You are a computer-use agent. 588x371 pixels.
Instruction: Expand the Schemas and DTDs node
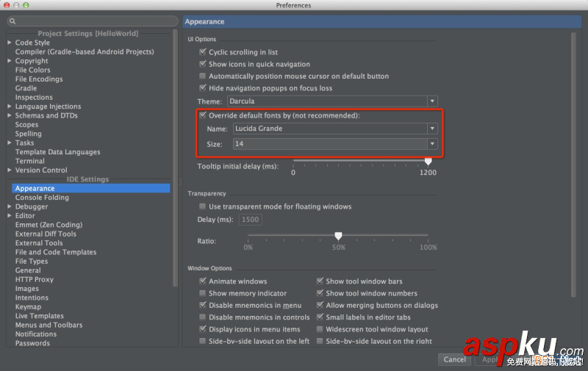(x=10, y=115)
